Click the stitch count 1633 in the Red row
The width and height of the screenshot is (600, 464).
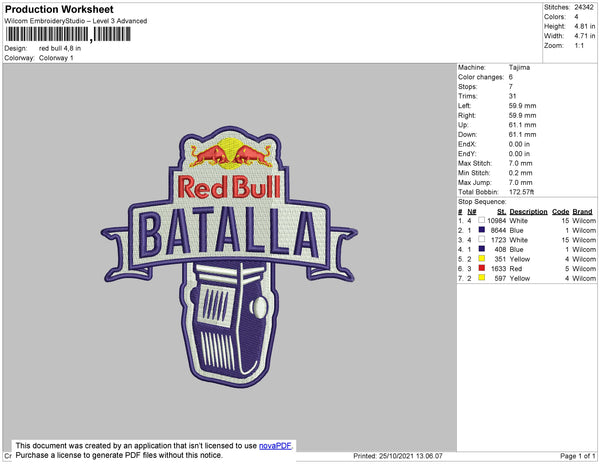tap(499, 269)
